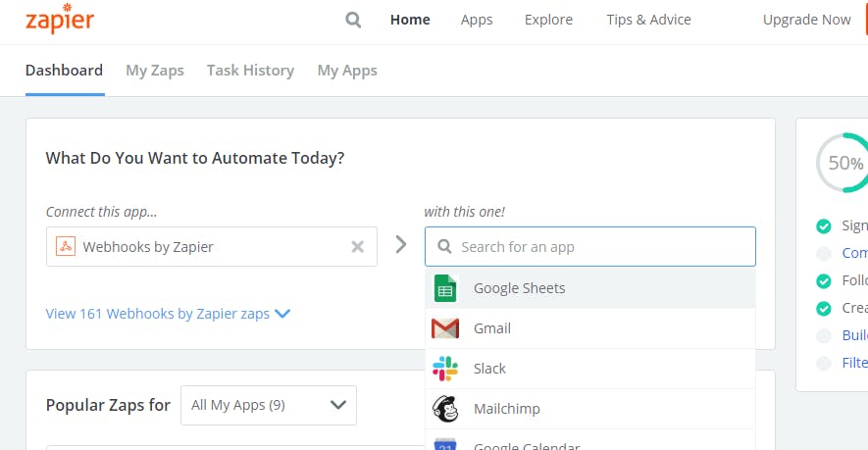This screenshot has height=450, width=868.
Task: Click the 50% progress circle
Action: point(843,163)
